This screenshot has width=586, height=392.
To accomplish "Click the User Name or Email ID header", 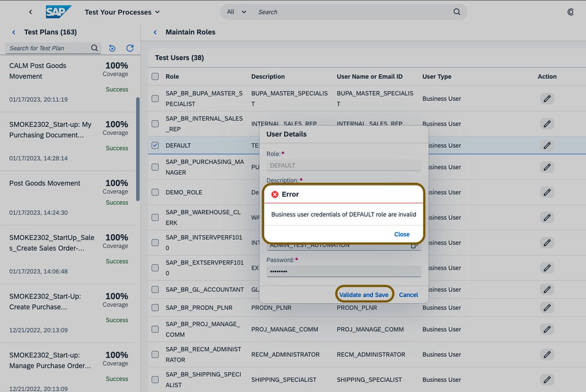I will point(370,77).
